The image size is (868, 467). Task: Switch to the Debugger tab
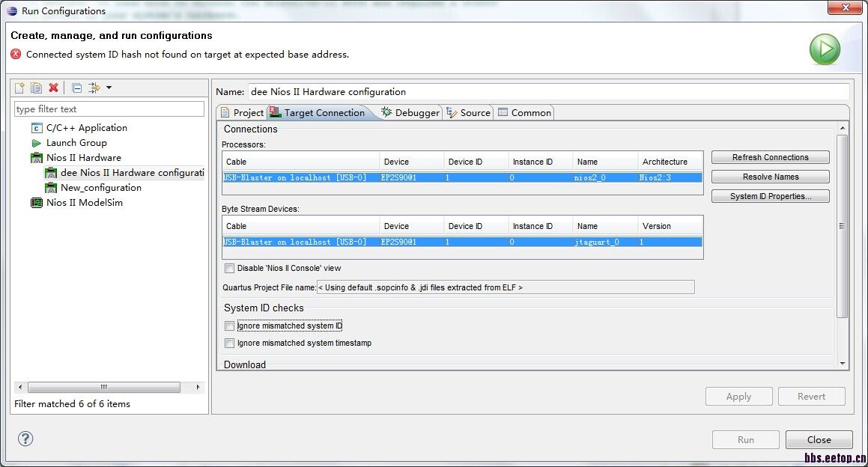tap(410, 113)
